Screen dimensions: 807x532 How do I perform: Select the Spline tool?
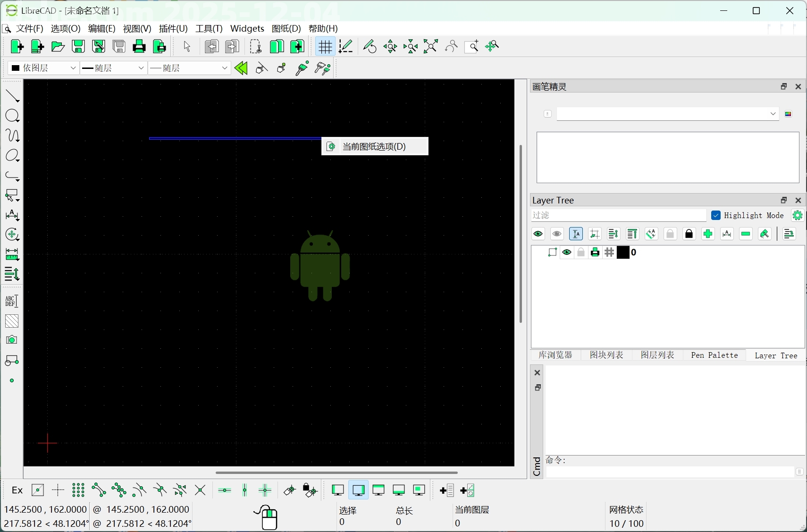coord(12,136)
